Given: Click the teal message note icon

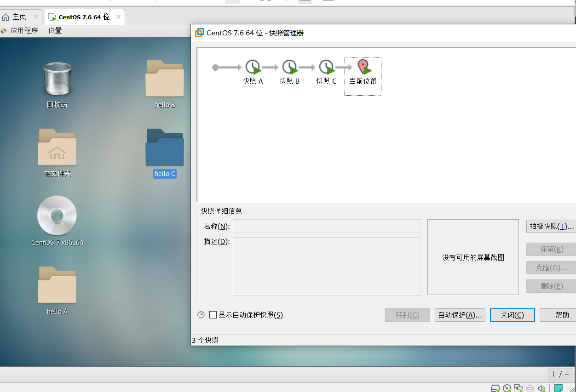Looking at the screenshot, I should (x=559, y=388).
